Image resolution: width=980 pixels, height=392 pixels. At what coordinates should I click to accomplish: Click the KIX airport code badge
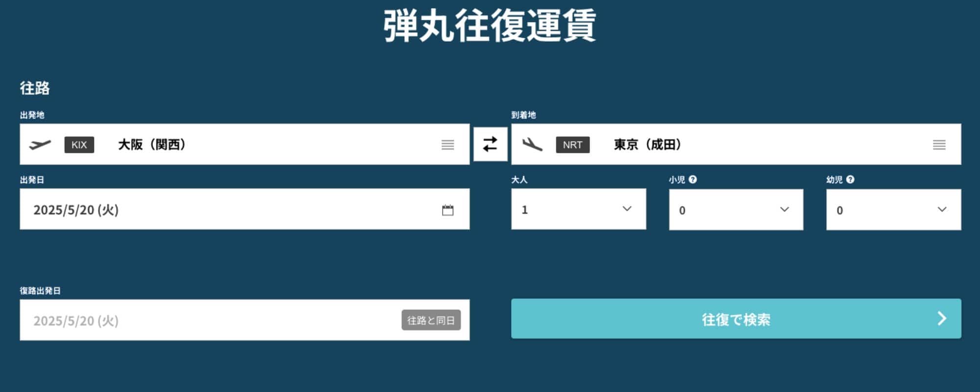point(79,145)
